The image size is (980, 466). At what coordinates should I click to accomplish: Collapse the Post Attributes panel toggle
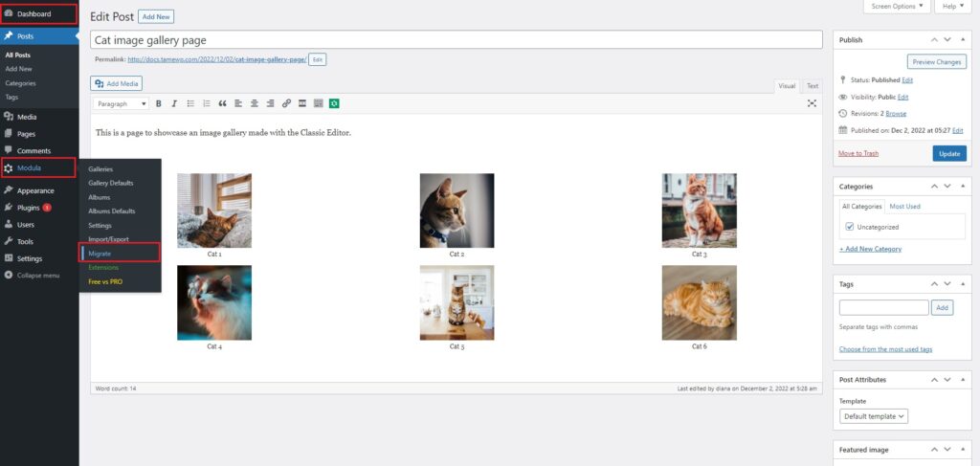click(961, 379)
